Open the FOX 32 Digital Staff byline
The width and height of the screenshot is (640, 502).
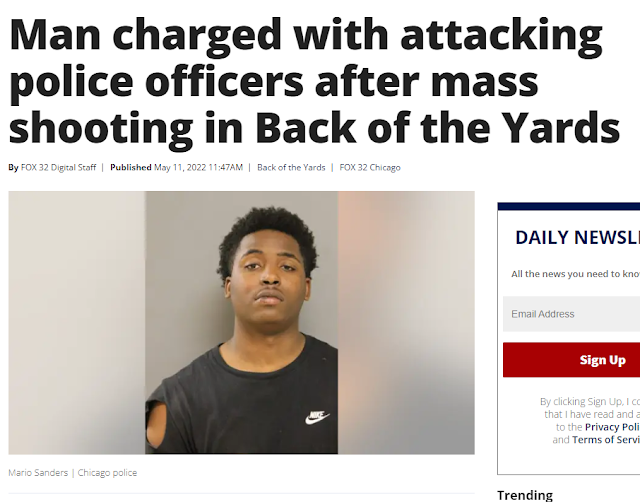click(x=58, y=167)
